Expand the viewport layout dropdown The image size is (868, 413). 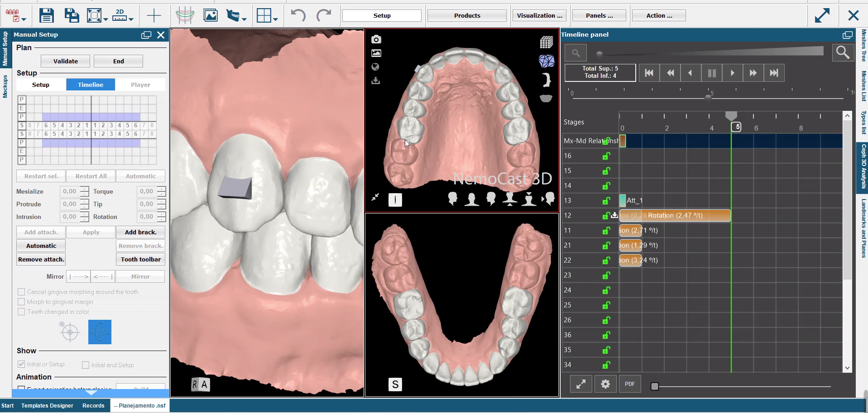(x=275, y=19)
